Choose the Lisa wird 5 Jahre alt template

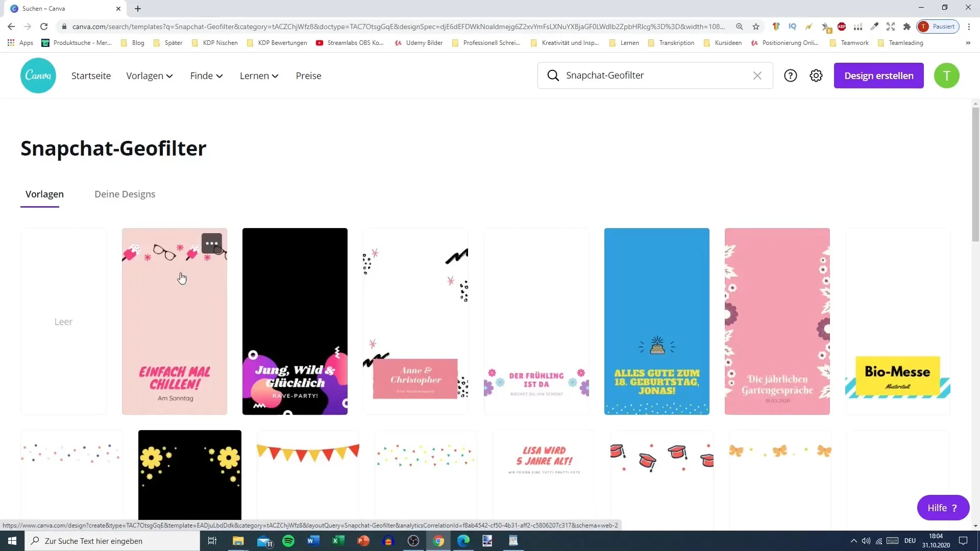(x=544, y=474)
